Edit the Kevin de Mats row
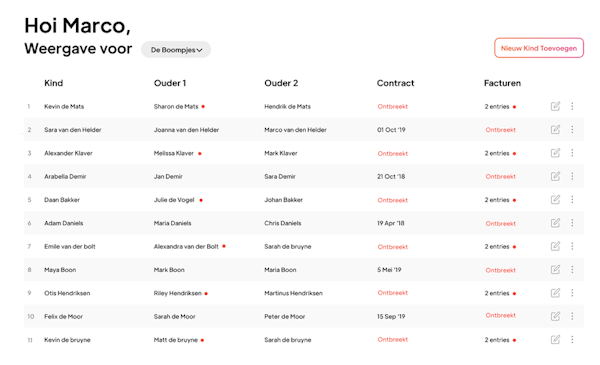 pyautogui.click(x=555, y=106)
